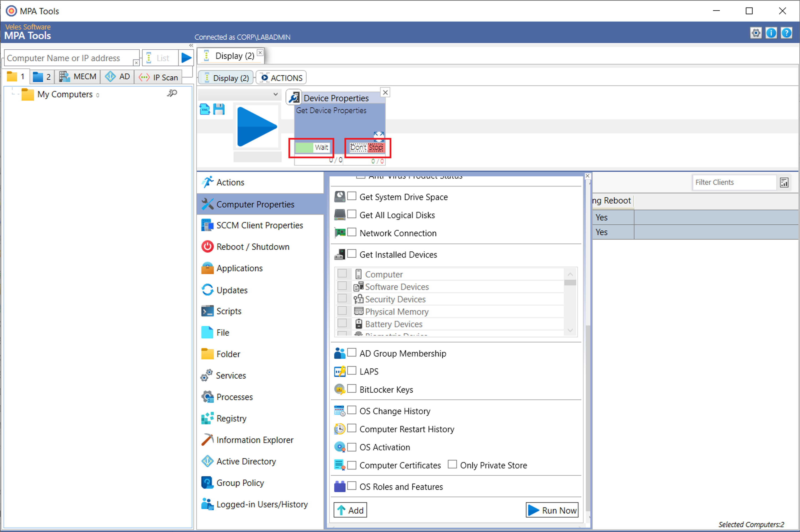Switch to folder tab 2
800x532 pixels.
42,77
